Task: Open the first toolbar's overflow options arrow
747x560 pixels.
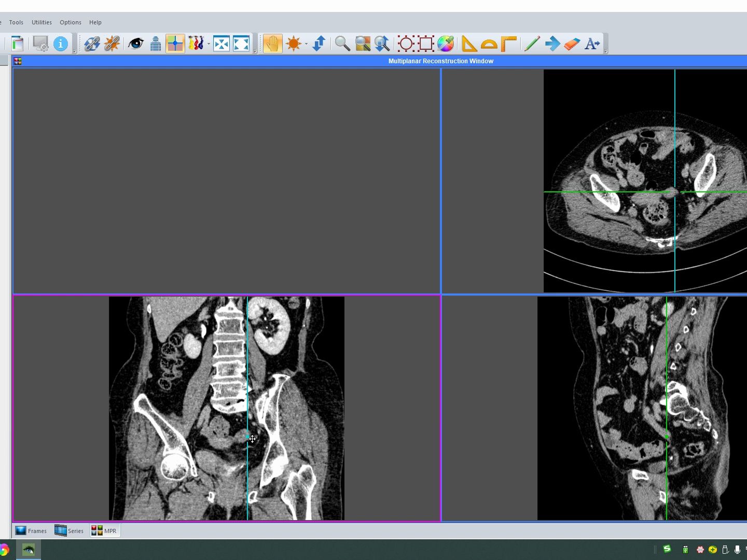Action: tap(75, 51)
